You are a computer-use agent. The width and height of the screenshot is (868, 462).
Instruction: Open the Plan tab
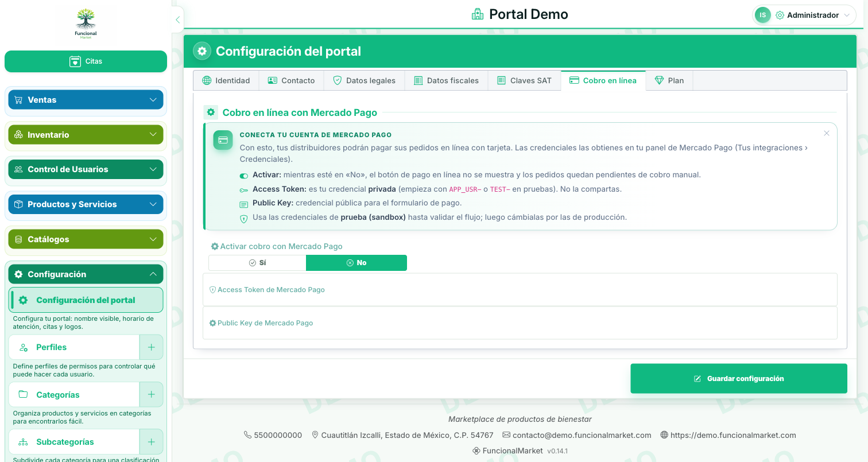coord(669,80)
